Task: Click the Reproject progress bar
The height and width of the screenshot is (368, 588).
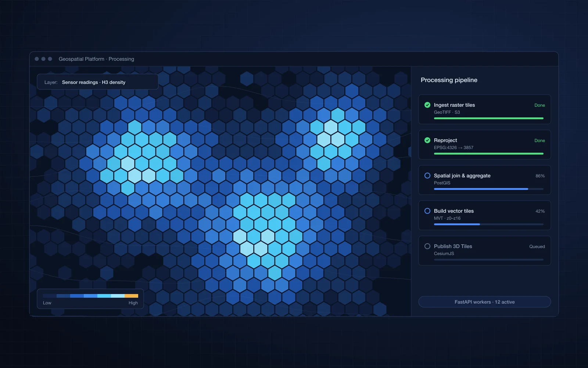Action: (x=488, y=153)
